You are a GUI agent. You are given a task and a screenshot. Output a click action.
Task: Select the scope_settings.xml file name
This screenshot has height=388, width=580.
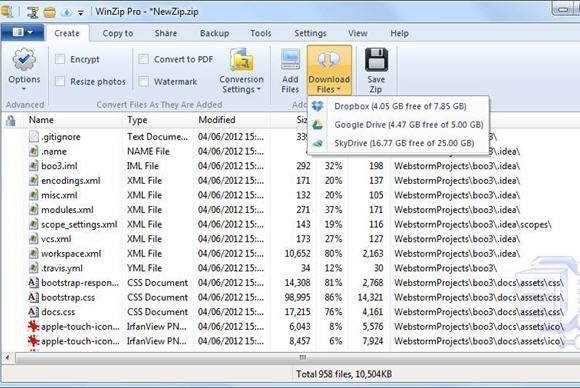[x=79, y=225]
